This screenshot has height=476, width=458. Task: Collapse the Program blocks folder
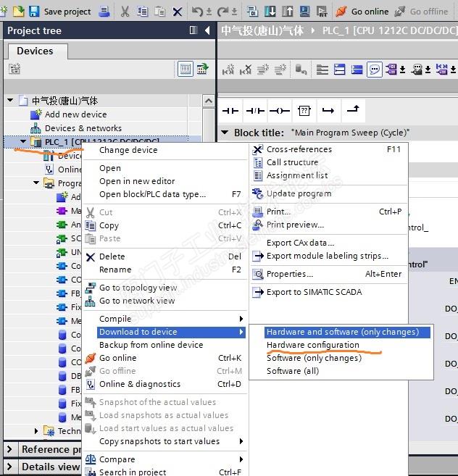36,183
